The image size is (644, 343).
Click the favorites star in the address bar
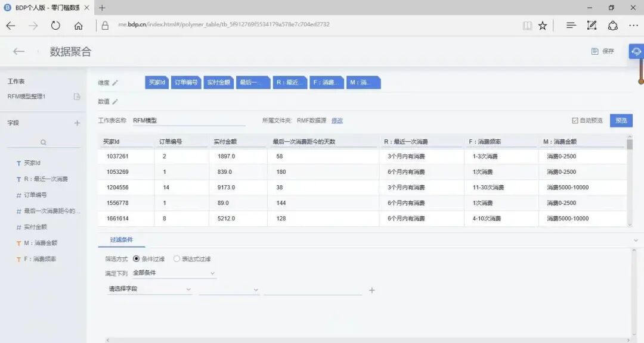(542, 25)
